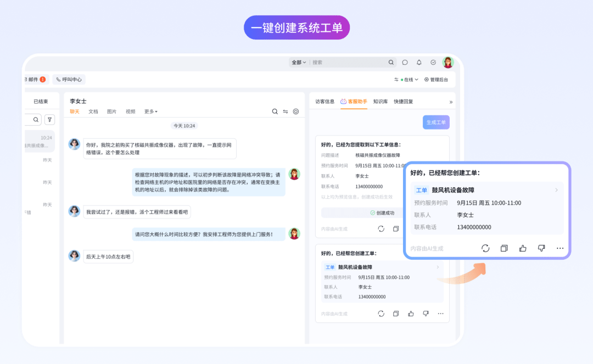Click the transfer arrows icon in chat header
The image size is (593, 364).
tap(286, 111)
